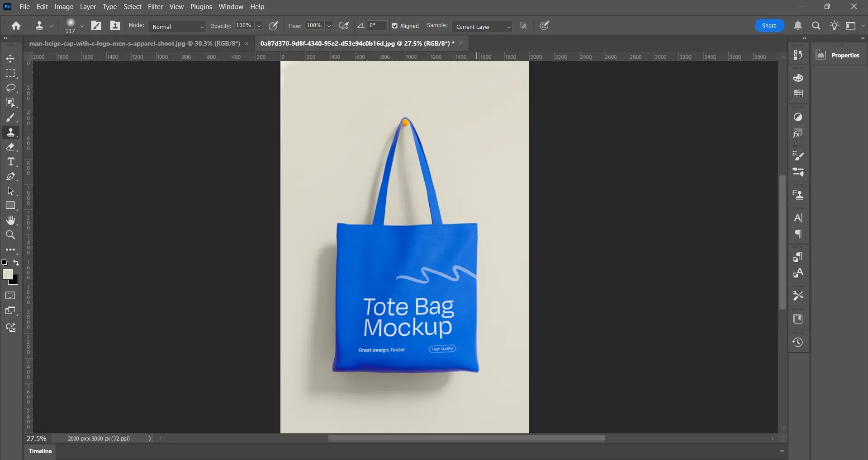
Task: Activate the Eraser tool
Action: [x=11, y=147]
